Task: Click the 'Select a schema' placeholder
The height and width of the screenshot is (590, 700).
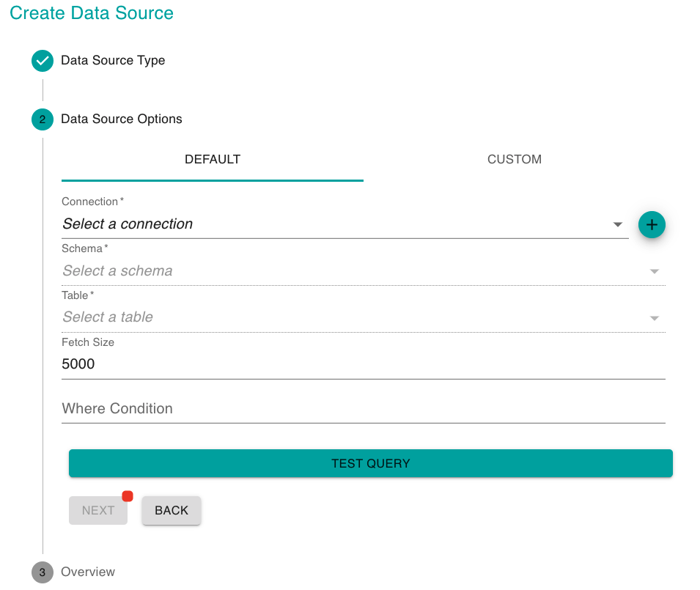Action: 117,271
